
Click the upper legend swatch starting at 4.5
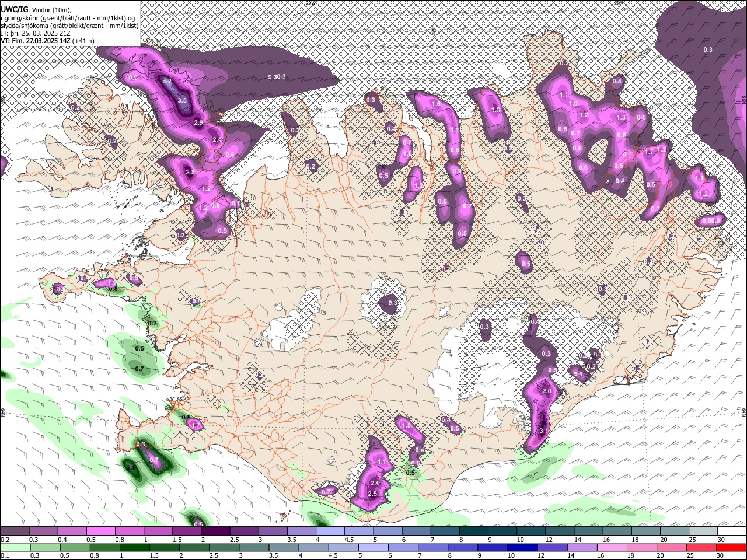point(359,531)
